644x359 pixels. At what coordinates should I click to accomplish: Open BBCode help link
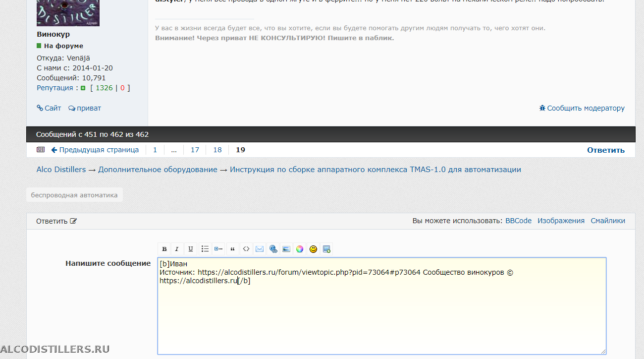[518, 221]
